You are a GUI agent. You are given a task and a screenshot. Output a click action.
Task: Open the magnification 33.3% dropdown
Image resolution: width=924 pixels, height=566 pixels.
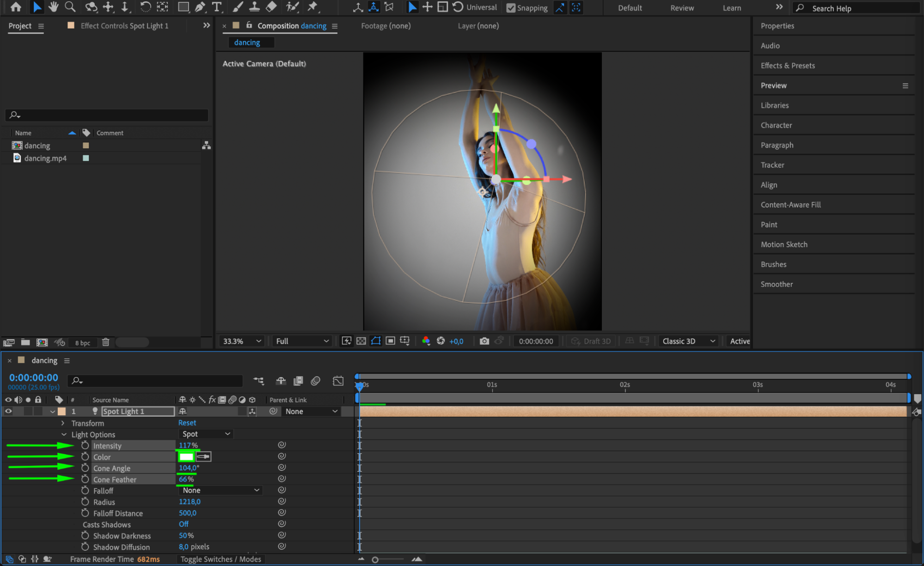[x=242, y=341]
